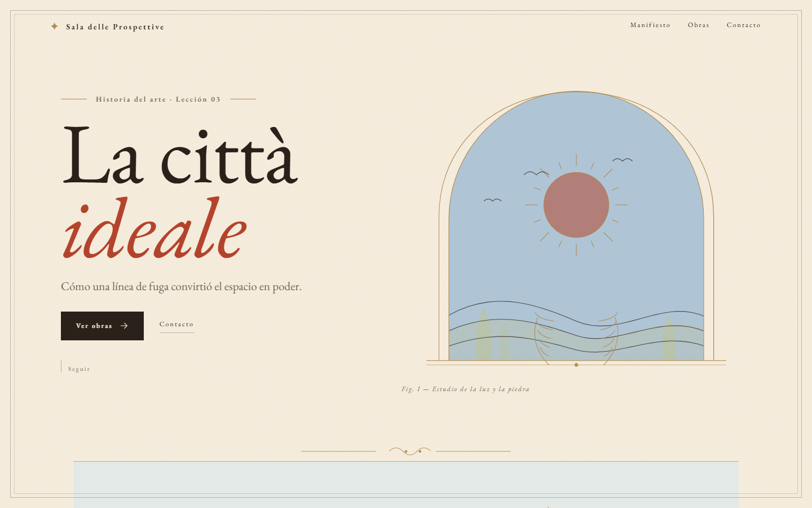
Task: Click the Ver obras button
Action: [x=102, y=326]
